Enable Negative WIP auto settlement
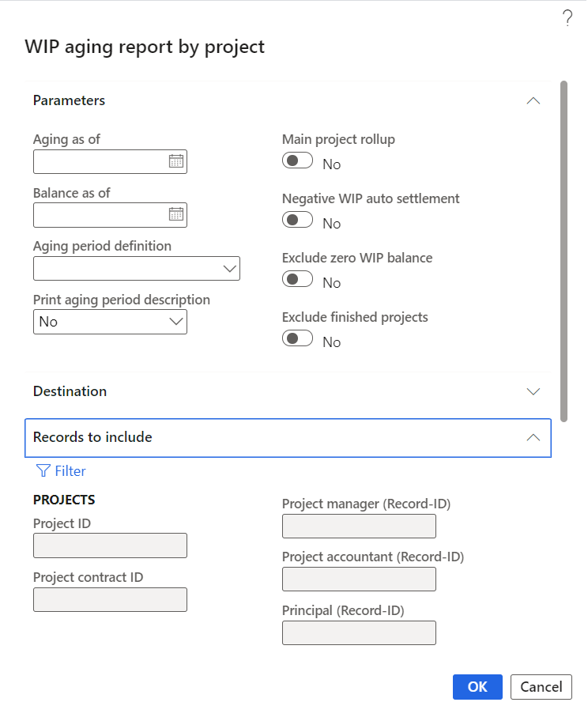 pos(297,221)
